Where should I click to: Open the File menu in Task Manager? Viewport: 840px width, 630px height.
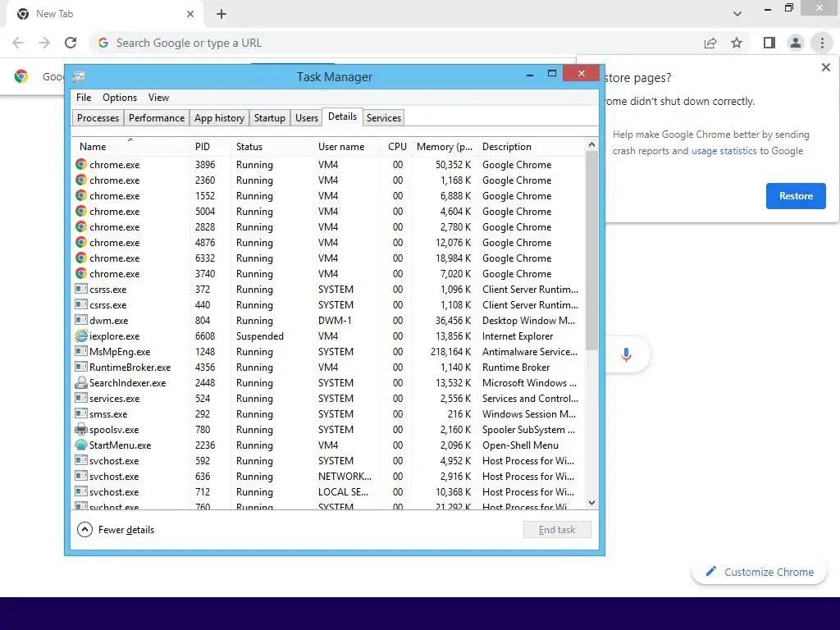pos(84,98)
